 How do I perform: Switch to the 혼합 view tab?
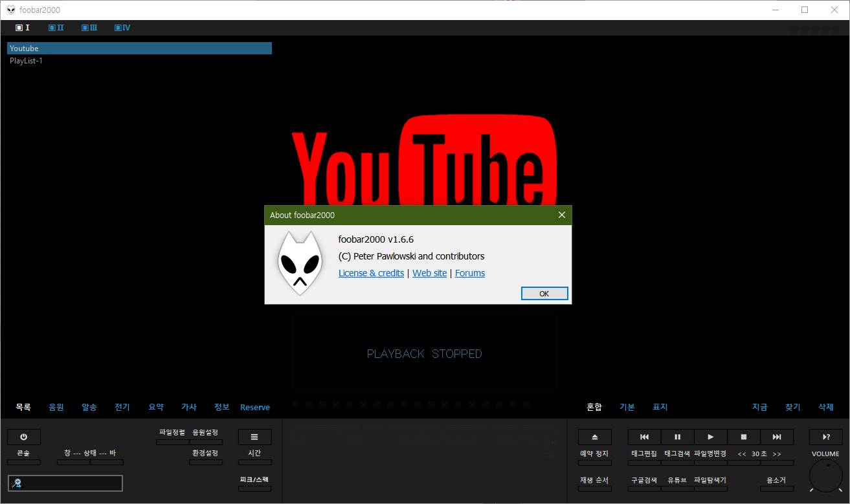coord(594,407)
